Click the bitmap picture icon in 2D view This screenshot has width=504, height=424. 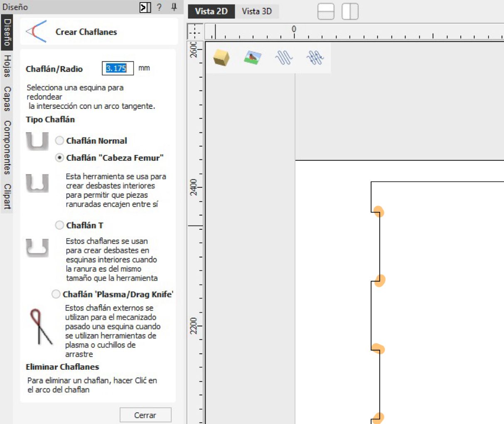pos(253,58)
